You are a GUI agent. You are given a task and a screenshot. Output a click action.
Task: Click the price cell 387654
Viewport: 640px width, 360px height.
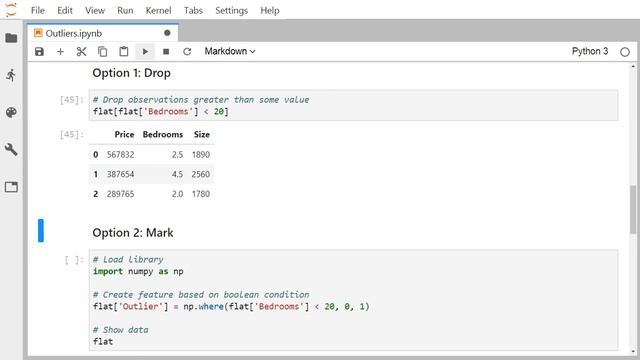pos(120,174)
